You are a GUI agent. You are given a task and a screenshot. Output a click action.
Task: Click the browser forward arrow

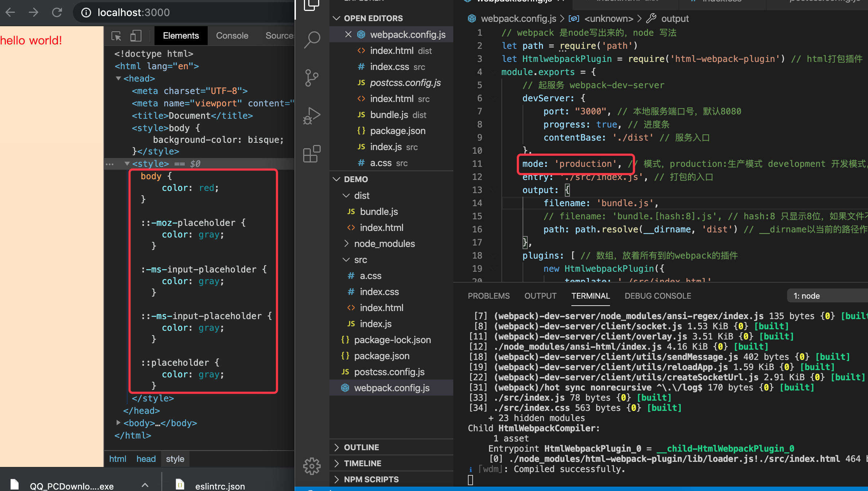coord(34,12)
